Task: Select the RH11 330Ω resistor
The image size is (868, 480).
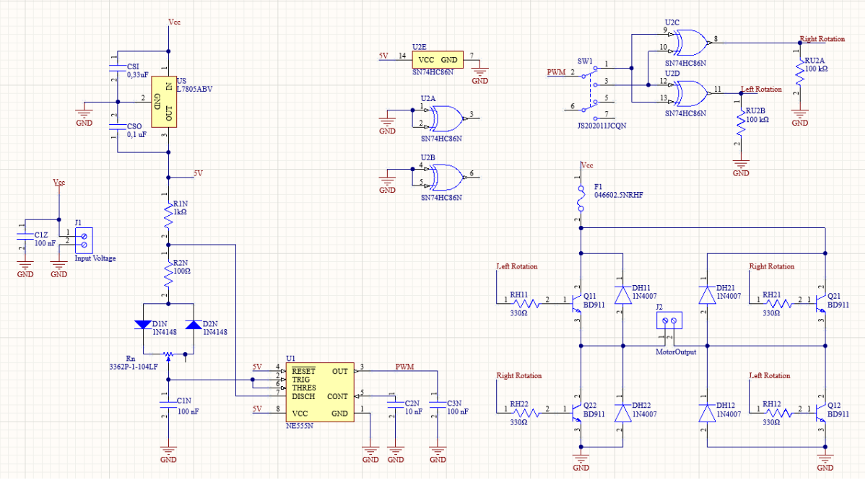Action: pos(526,304)
